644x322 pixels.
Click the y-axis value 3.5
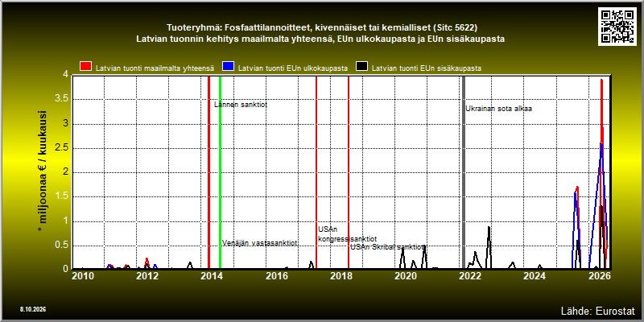(62, 99)
